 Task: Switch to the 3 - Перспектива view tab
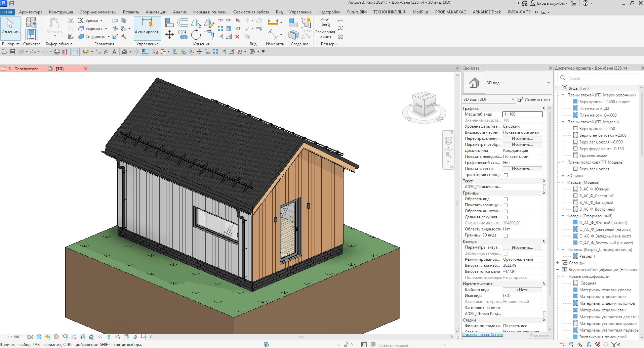click(x=23, y=69)
